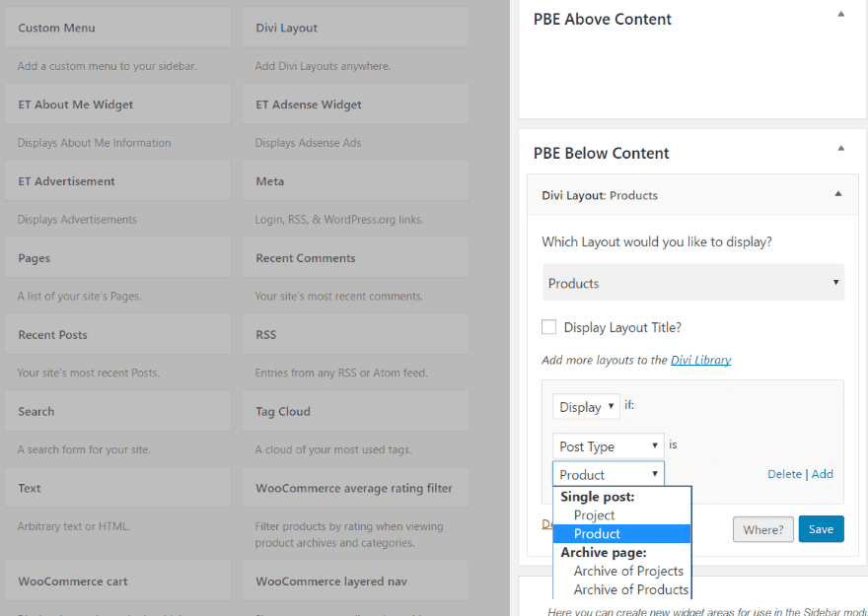
Task: Collapse the PBE Above Content panel arrow
Action: [x=840, y=14]
